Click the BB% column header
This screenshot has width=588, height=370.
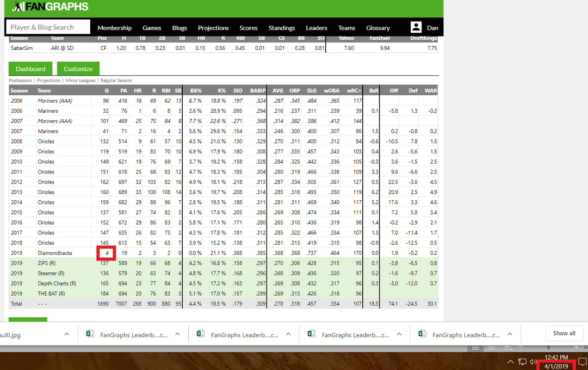(x=196, y=91)
